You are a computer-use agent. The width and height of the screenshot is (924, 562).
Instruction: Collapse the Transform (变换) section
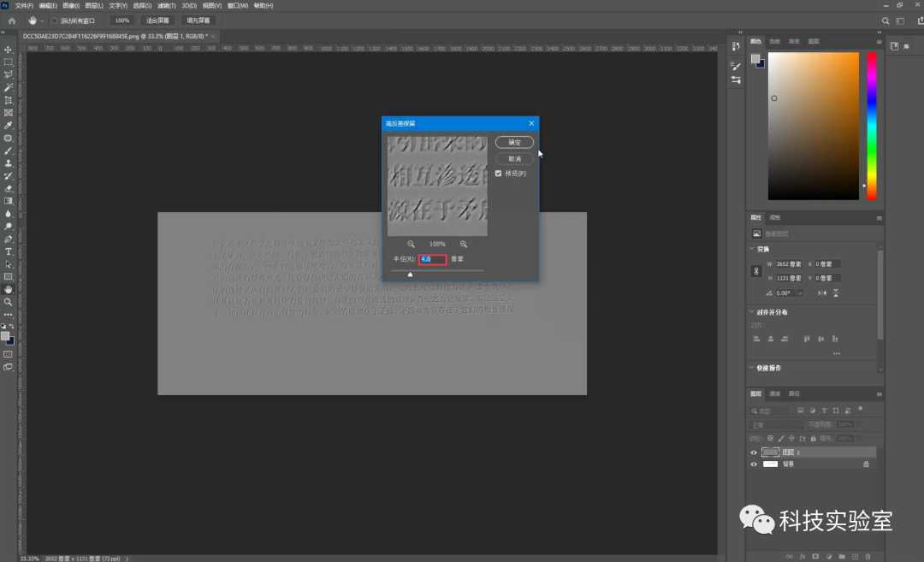751,249
